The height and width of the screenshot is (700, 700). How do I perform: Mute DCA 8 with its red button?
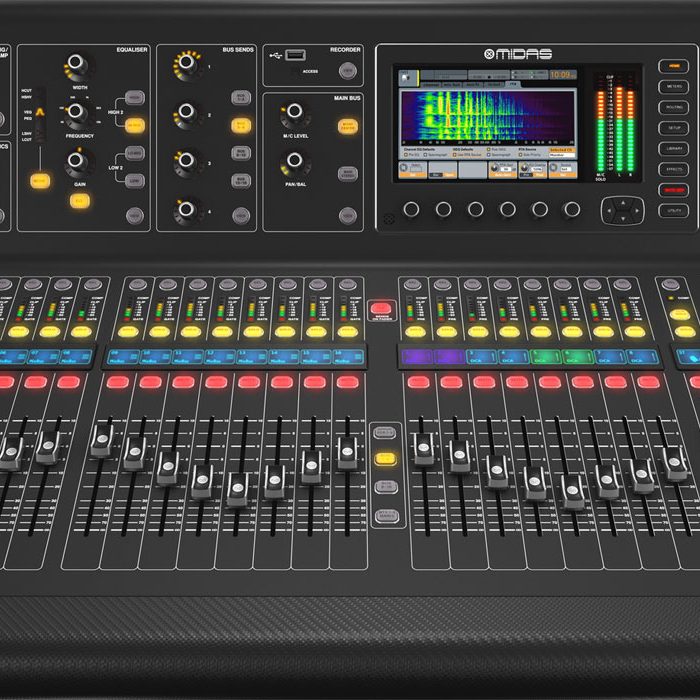coord(648,382)
